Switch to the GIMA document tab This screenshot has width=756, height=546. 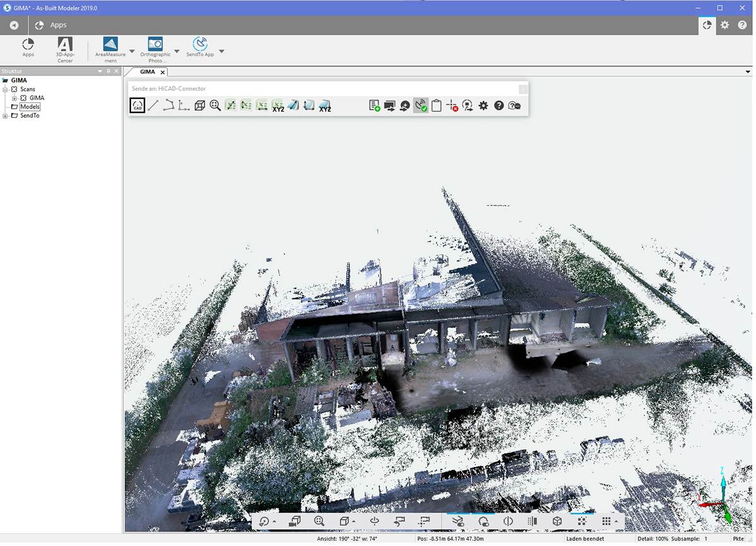(147, 73)
